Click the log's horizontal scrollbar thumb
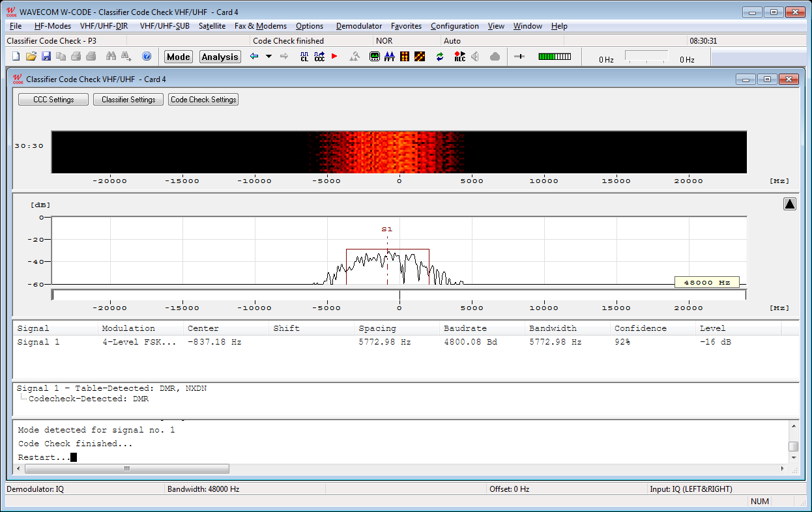 [x=126, y=469]
